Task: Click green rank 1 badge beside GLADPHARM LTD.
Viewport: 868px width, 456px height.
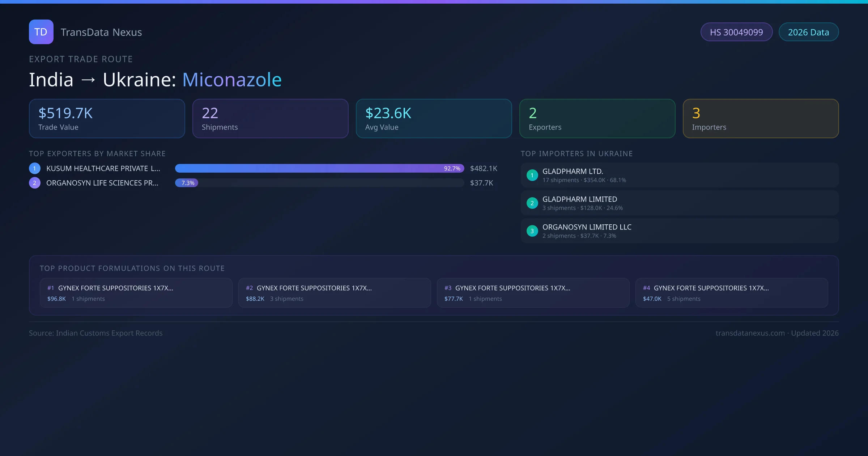Action: pyautogui.click(x=532, y=175)
